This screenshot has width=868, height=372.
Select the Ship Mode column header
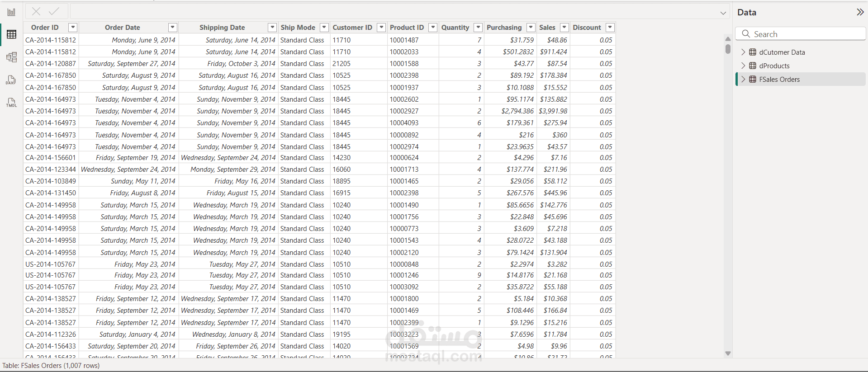coord(298,28)
